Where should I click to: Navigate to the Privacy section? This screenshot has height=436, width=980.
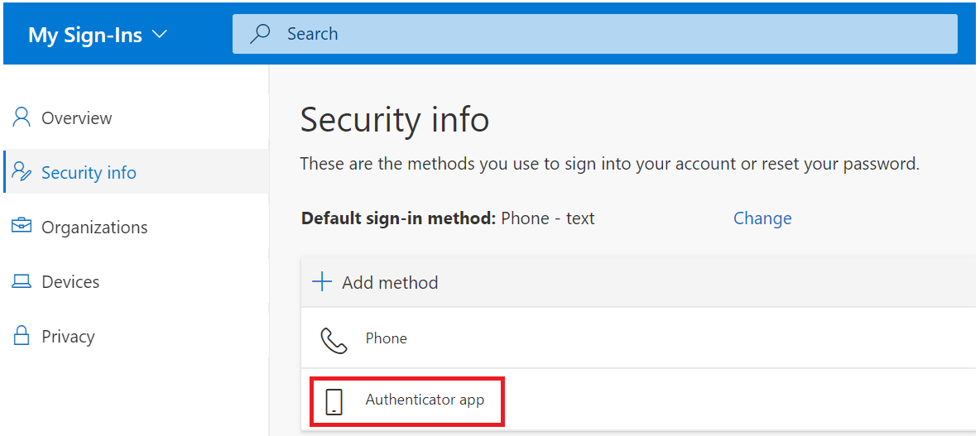pyautogui.click(x=68, y=337)
